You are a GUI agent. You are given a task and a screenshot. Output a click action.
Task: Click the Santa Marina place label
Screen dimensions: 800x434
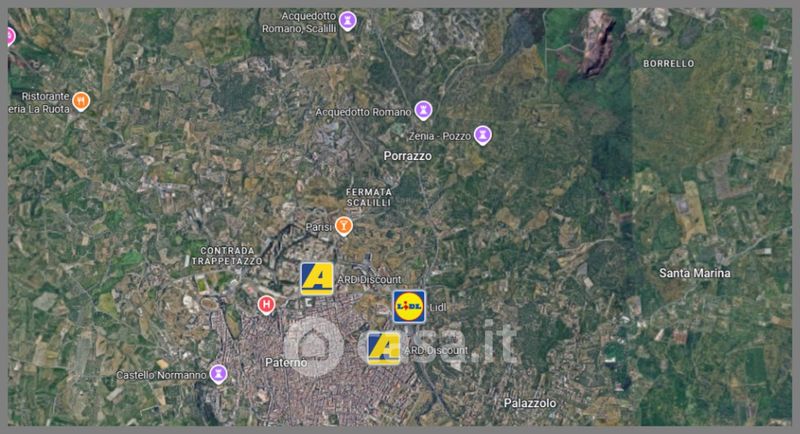(695, 273)
